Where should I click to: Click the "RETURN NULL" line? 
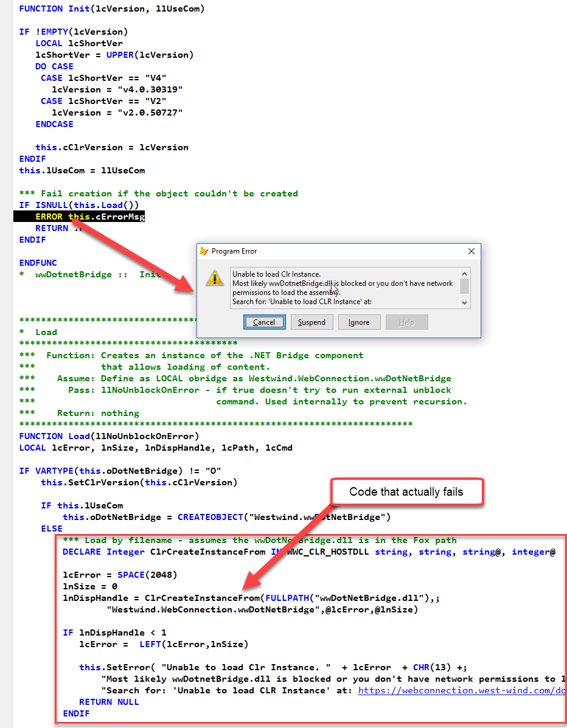click(x=109, y=702)
